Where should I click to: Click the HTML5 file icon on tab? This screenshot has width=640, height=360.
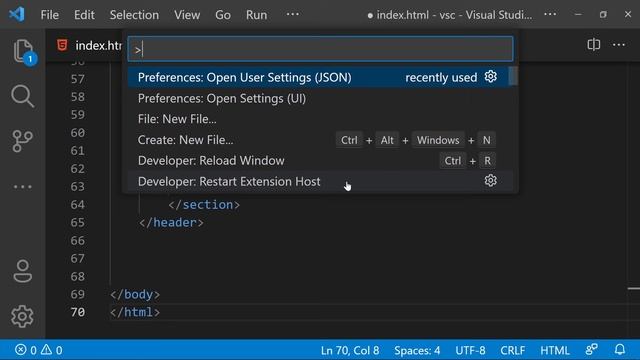[x=62, y=45]
